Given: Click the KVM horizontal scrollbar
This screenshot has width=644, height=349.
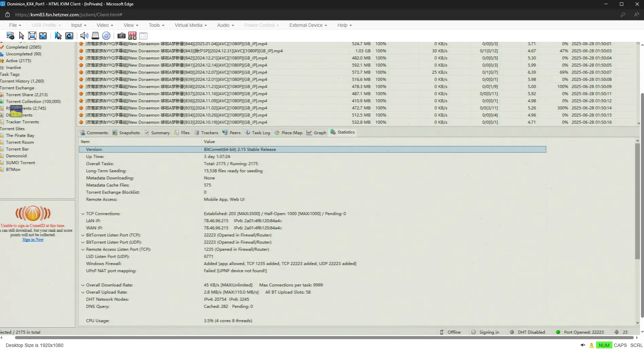Looking at the screenshot, I should [x=324, y=338].
